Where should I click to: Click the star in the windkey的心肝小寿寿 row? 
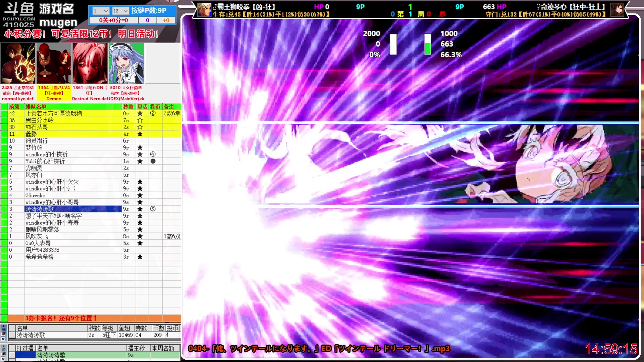(140, 223)
